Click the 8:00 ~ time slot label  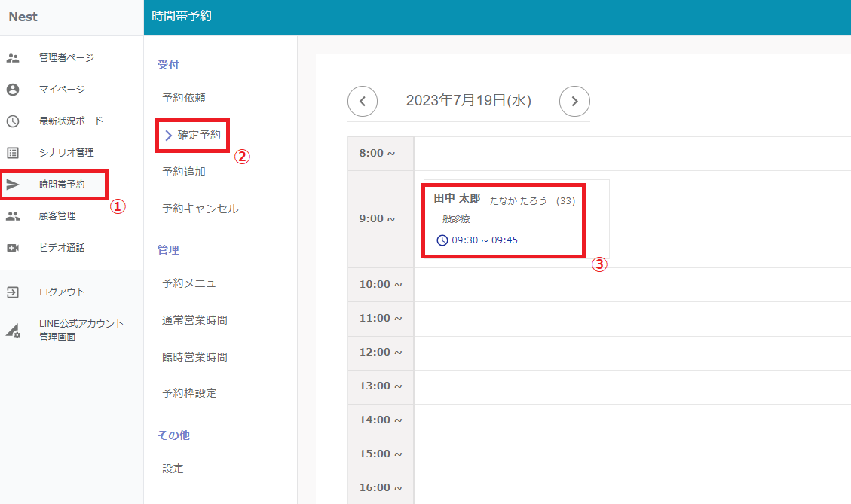377,154
